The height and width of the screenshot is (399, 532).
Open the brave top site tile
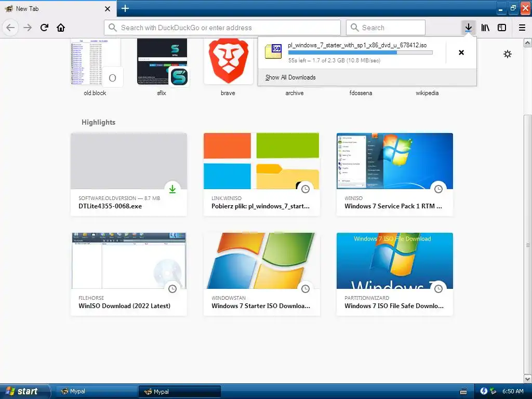click(229, 61)
